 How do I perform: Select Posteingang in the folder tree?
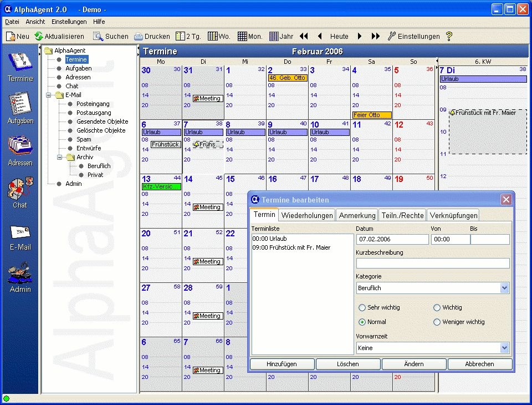point(93,104)
